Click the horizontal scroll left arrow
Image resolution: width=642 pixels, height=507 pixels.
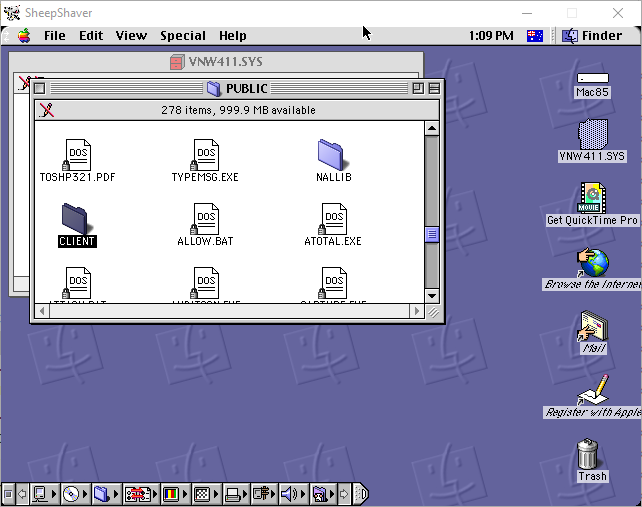pyautogui.click(x=42, y=311)
